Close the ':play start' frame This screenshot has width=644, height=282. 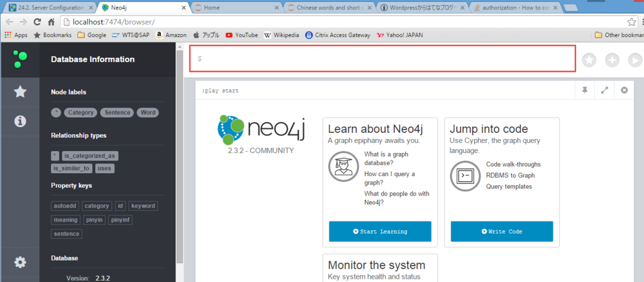point(625,91)
